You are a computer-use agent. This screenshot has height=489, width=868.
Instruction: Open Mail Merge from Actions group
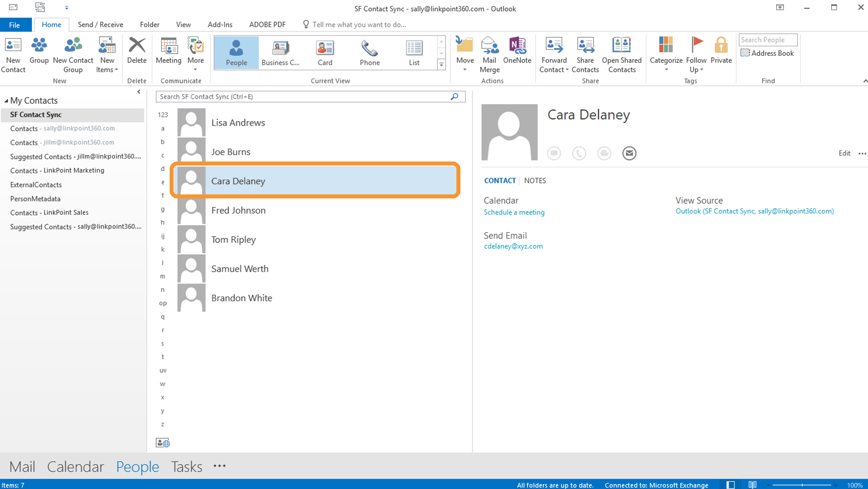489,54
